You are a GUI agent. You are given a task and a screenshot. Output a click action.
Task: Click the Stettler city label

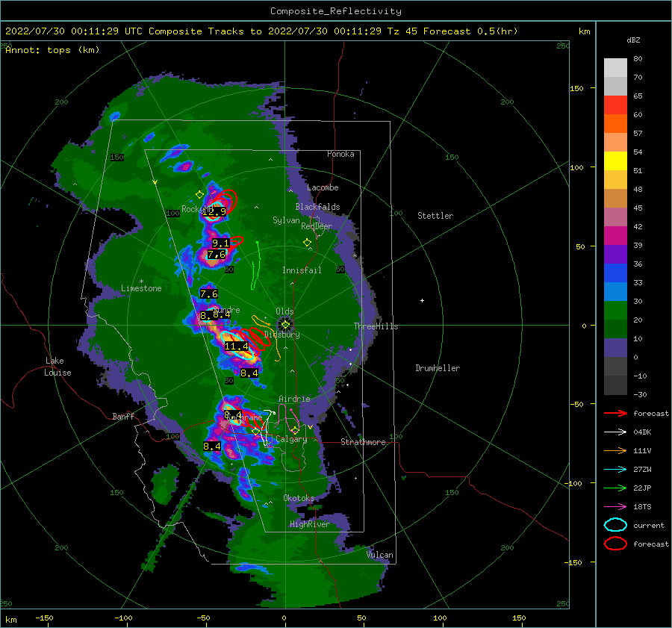coord(435,216)
